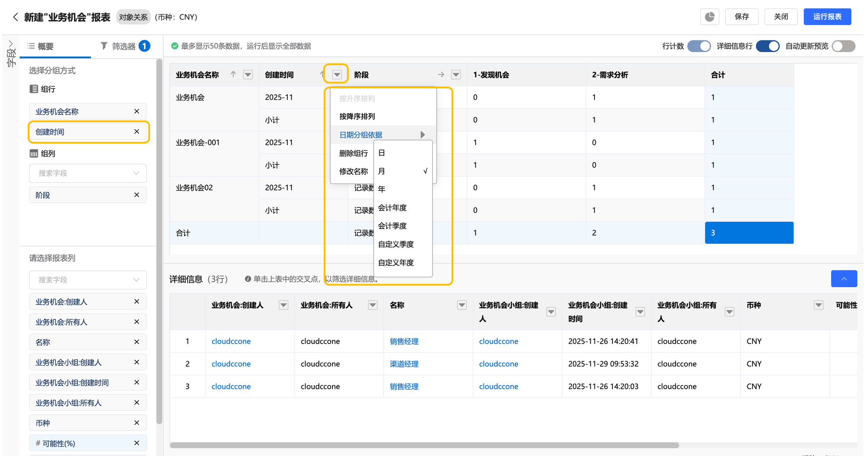Remove 业务机会名称 from row grouping

point(137,112)
